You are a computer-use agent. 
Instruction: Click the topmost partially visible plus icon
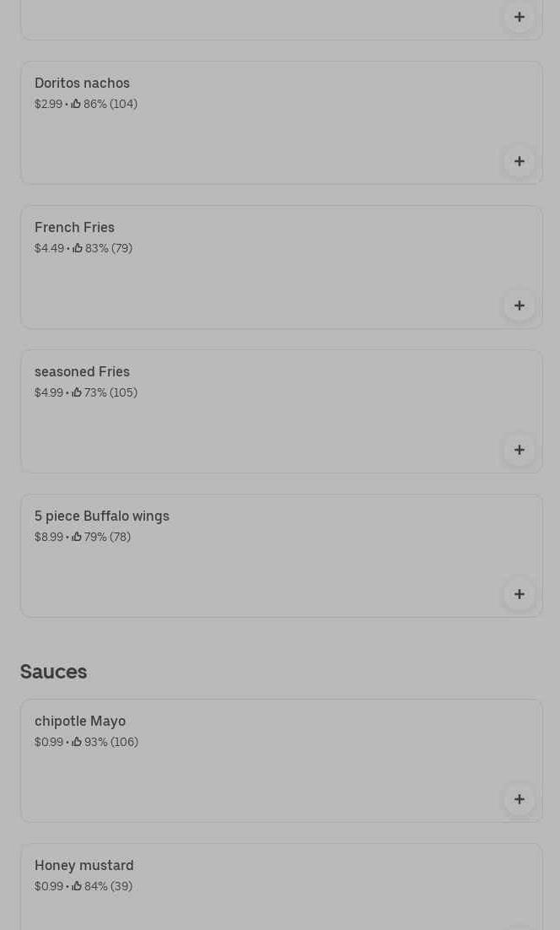tap(520, 17)
